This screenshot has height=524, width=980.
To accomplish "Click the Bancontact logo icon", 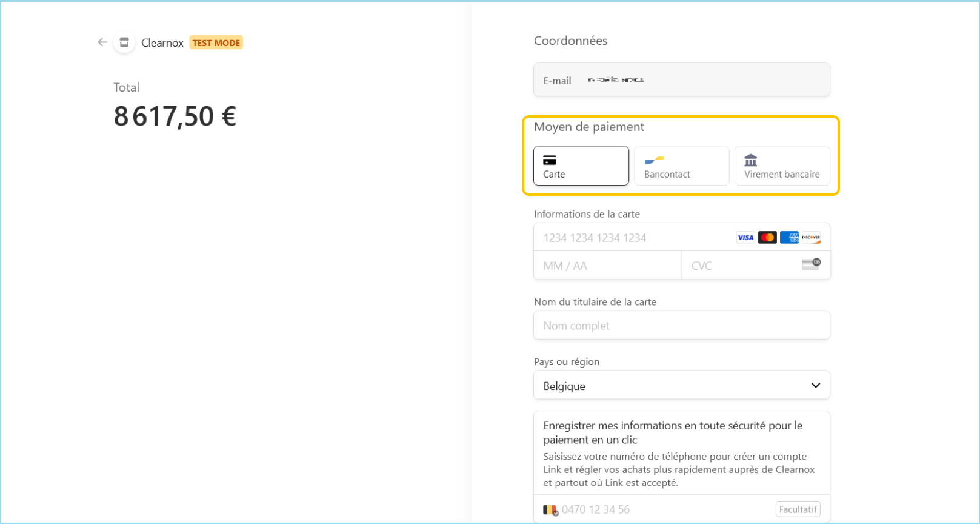I will click(654, 160).
